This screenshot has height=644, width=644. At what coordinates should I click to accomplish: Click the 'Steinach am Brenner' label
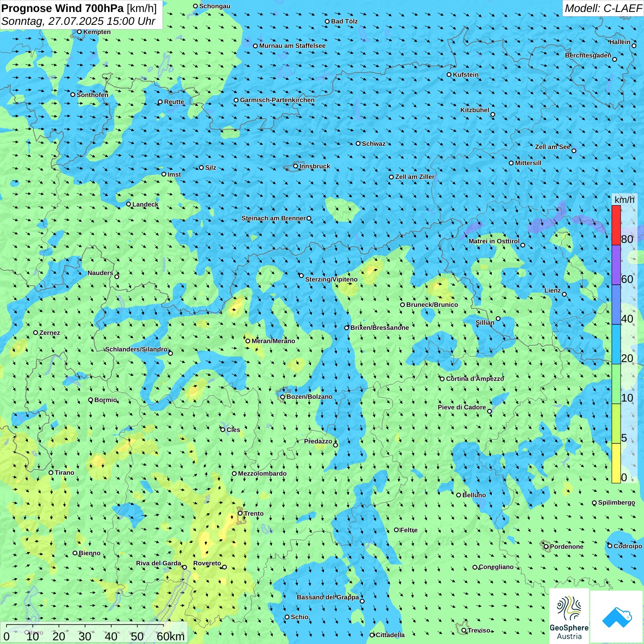[x=274, y=218]
